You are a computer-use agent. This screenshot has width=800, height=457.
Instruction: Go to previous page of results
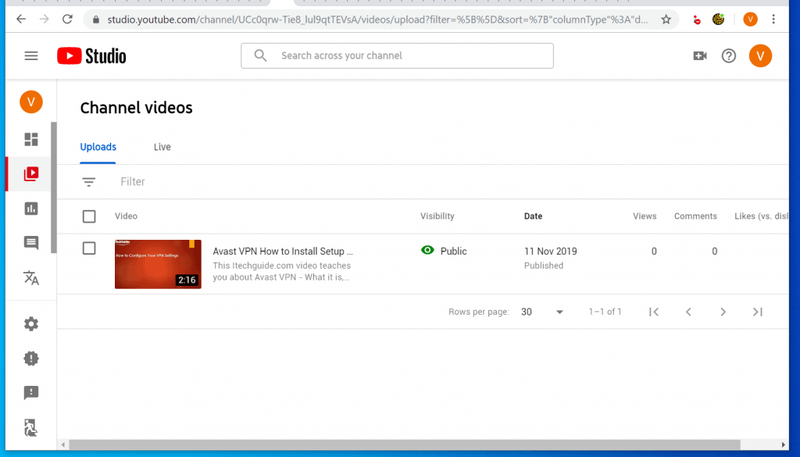pos(688,312)
